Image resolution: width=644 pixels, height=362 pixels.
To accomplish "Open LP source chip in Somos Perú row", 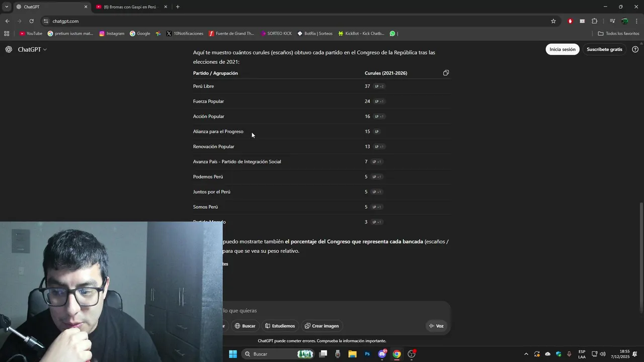I will pos(377,207).
